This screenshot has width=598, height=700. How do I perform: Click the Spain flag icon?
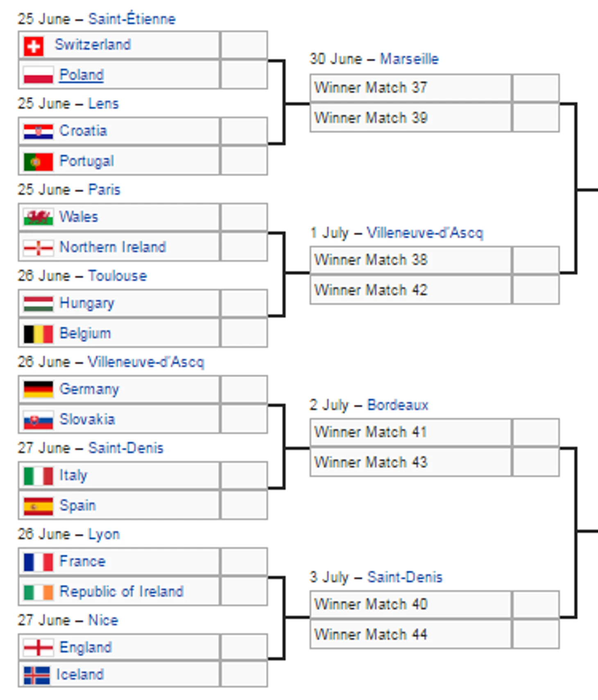click(38, 506)
